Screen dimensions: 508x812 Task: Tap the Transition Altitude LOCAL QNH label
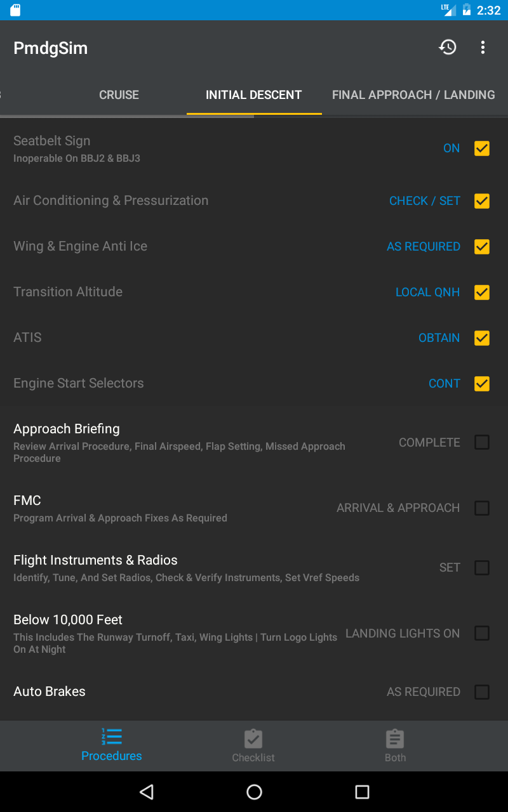[427, 292]
